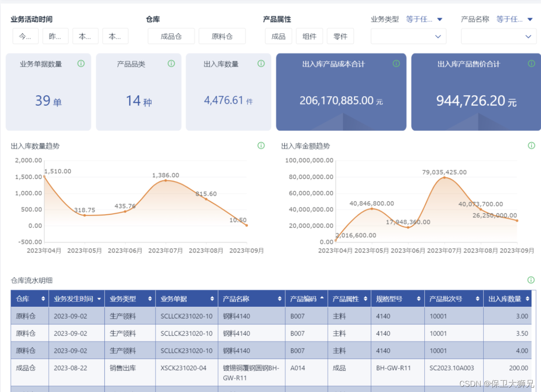This screenshot has width=541, height=392.
Task: Toggle 成品仓 warehouse filter button
Action: click(171, 36)
